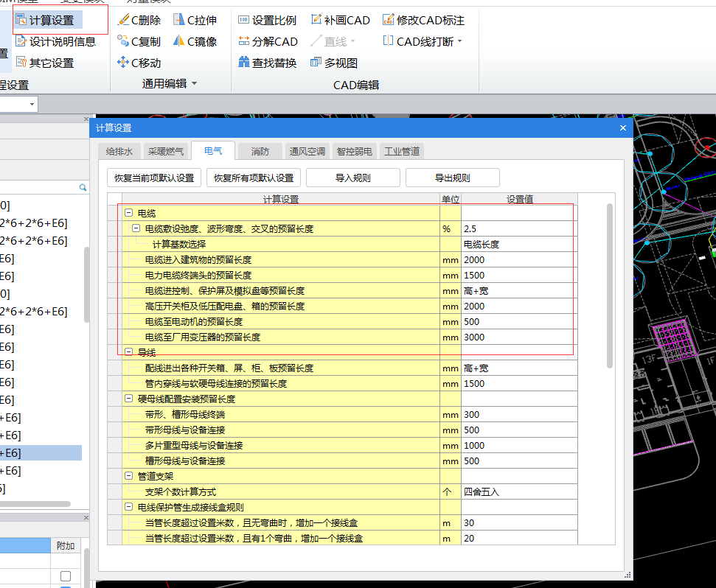
Task: Open the CAD线打断 dropdown arrow
Action: click(460, 41)
